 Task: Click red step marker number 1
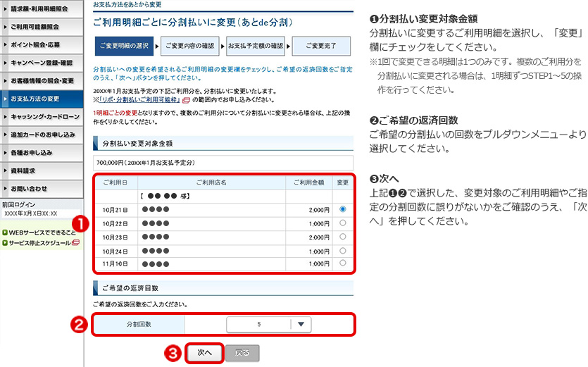click(x=82, y=224)
